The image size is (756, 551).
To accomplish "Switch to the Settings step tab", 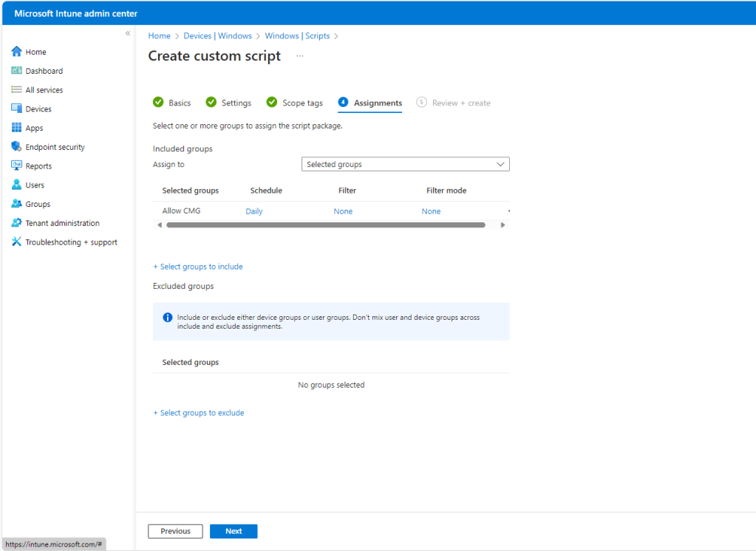I will [228, 103].
